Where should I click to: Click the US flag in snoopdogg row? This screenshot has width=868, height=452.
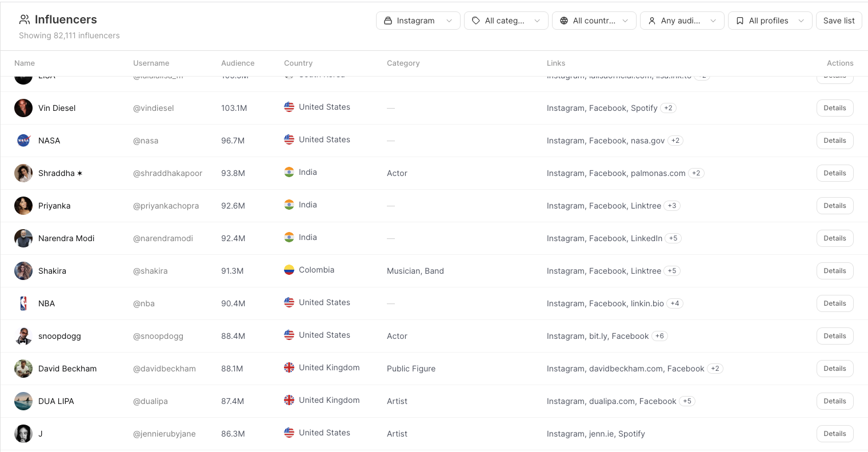point(289,335)
